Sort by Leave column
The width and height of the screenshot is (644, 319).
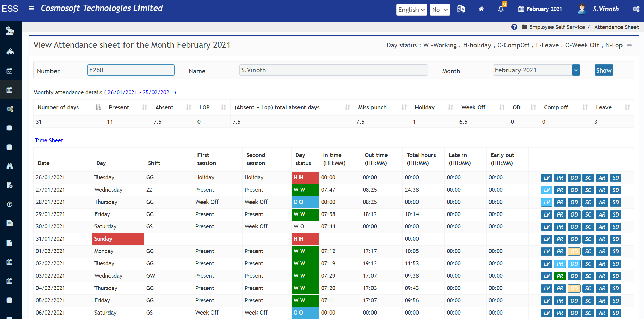click(613, 107)
